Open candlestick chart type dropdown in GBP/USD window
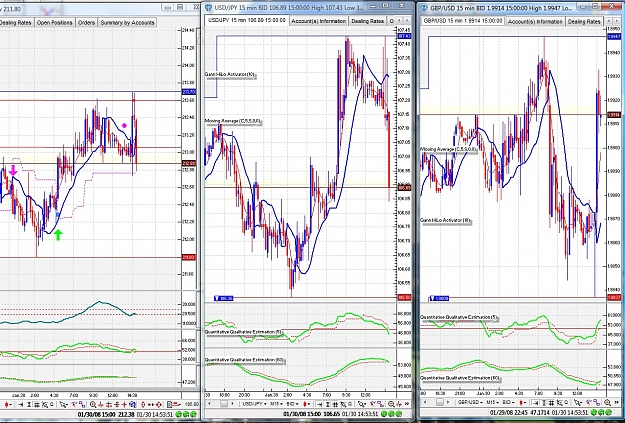625x423 pixels. coord(523,403)
